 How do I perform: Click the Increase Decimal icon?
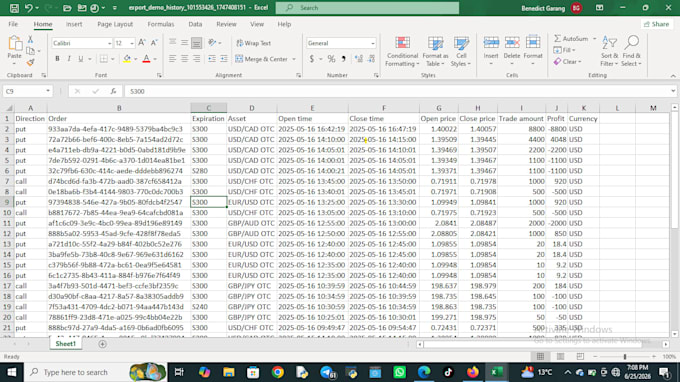click(x=358, y=59)
